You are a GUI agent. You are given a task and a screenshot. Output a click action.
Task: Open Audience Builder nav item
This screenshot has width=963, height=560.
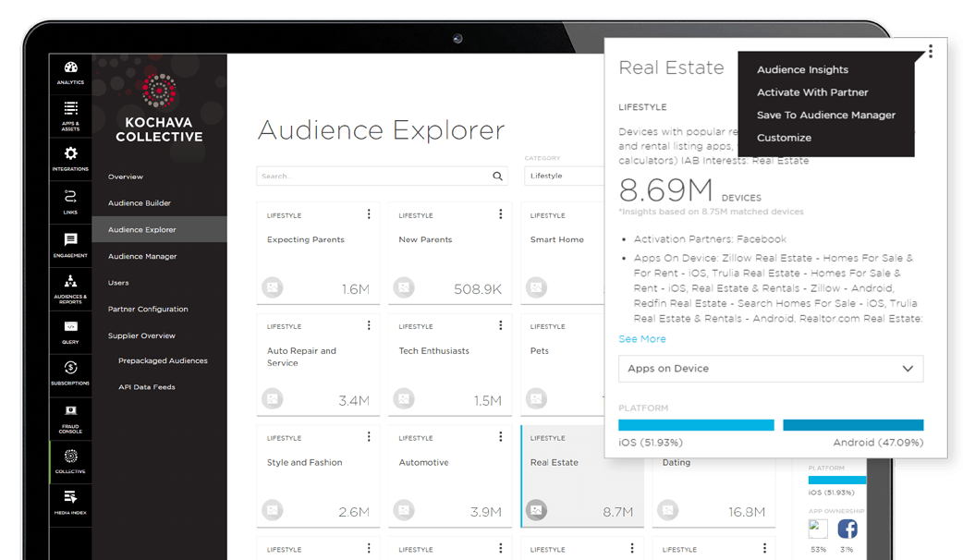[x=140, y=203]
